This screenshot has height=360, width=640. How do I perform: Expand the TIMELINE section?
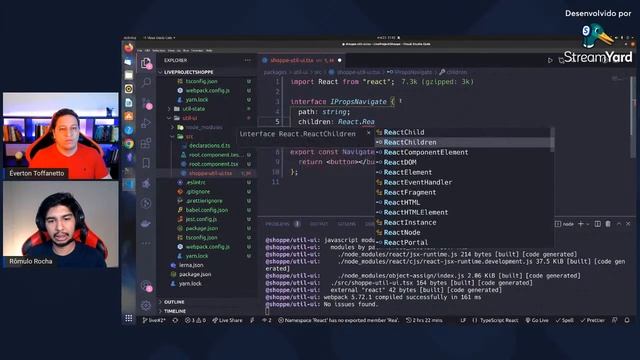point(175,311)
